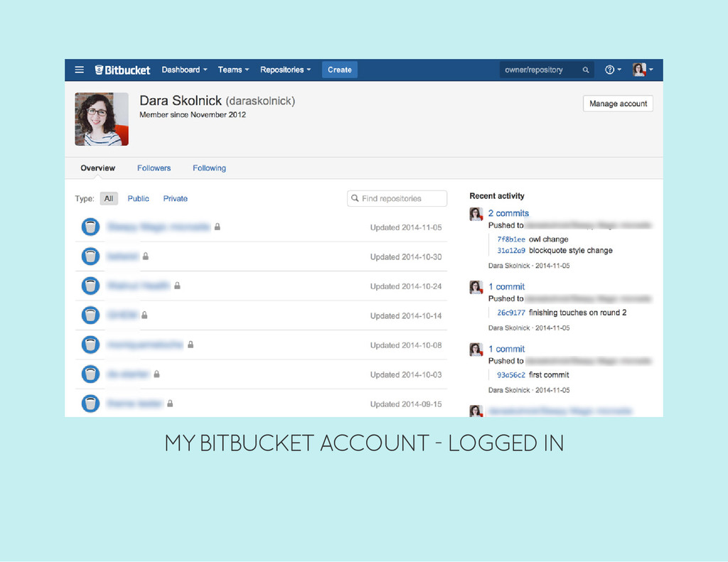This screenshot has height=562, width=728.
Task: Click the Find repositories search box
Action: pyautogui.click(x=397, y=198)
